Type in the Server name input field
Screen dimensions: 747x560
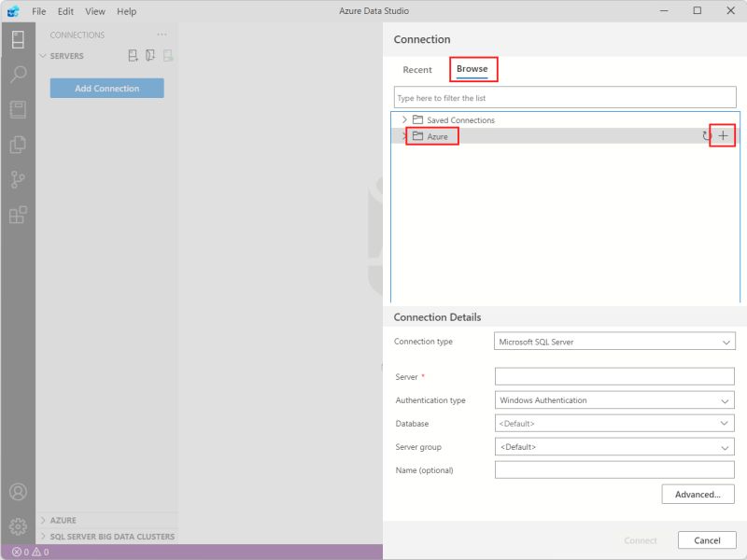click(614, 375)
